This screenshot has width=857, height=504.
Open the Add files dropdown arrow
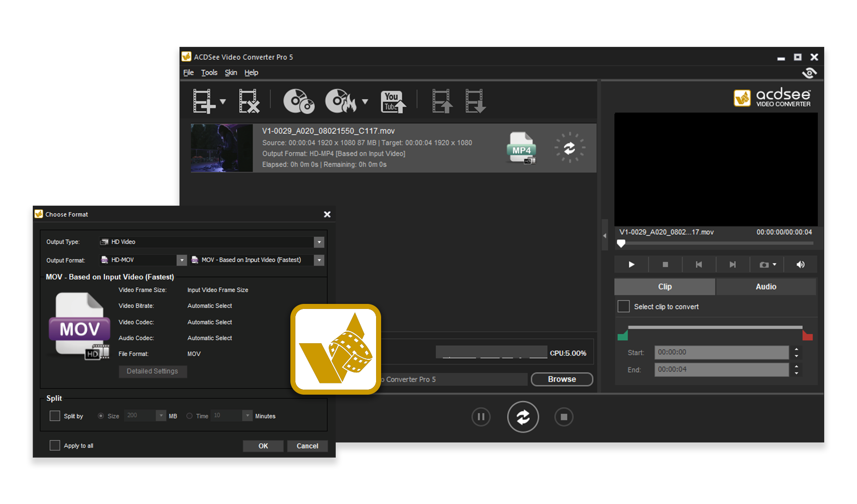(x=223, y=102)
